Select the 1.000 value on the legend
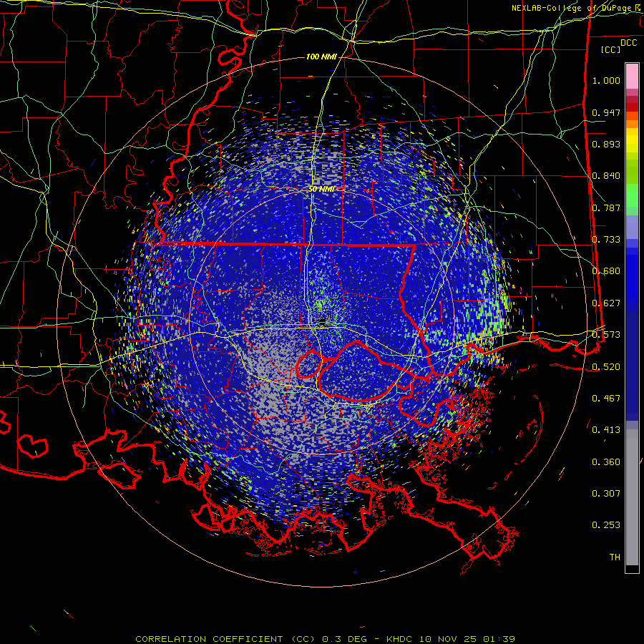 pyautogui.click(x=606, y=80)
